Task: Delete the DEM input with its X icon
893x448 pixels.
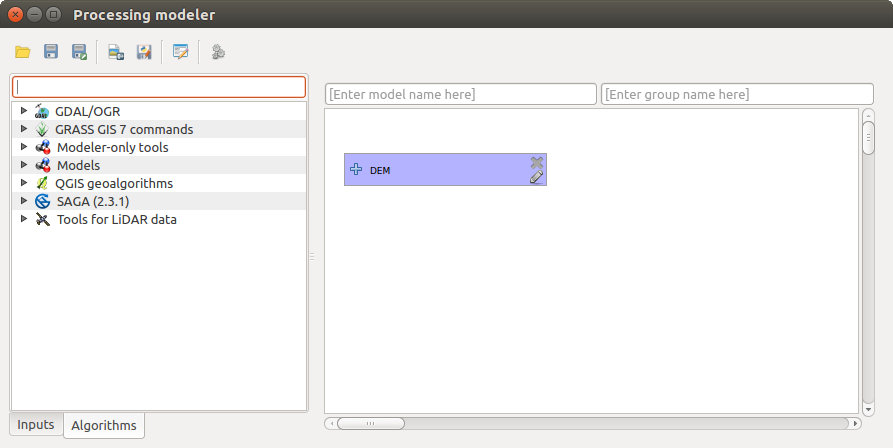Action: [x=537, y=162]
